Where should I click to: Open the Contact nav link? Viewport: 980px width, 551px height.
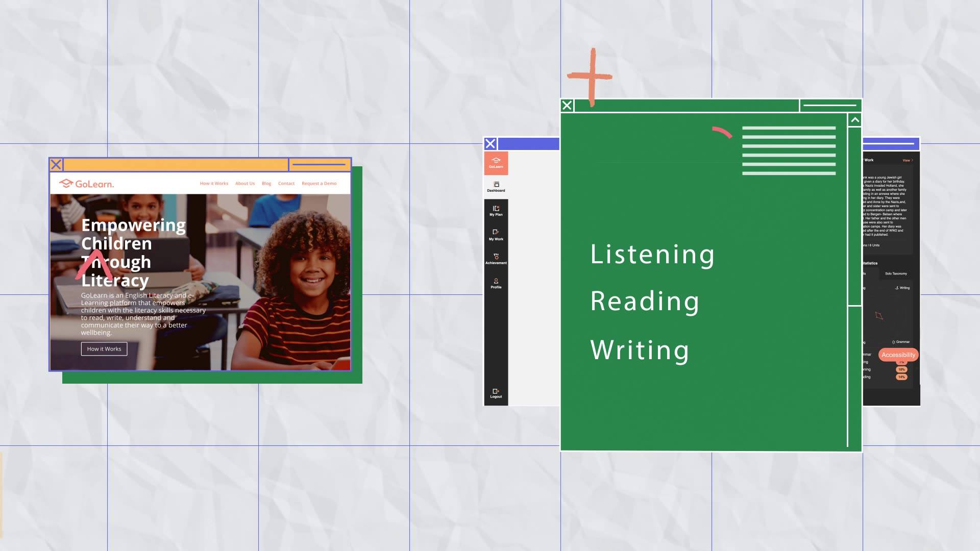pos(286,184)
